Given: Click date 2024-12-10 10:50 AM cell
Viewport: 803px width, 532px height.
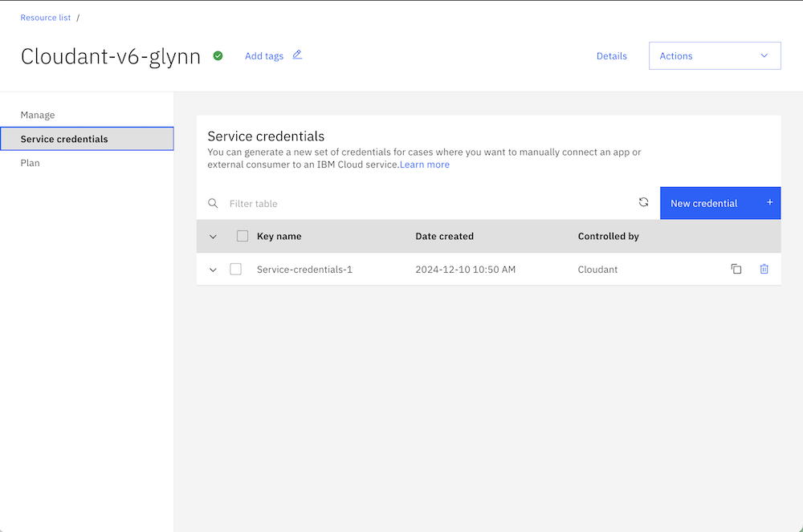Looking at the screenshot, I should (x=466, y=270).
